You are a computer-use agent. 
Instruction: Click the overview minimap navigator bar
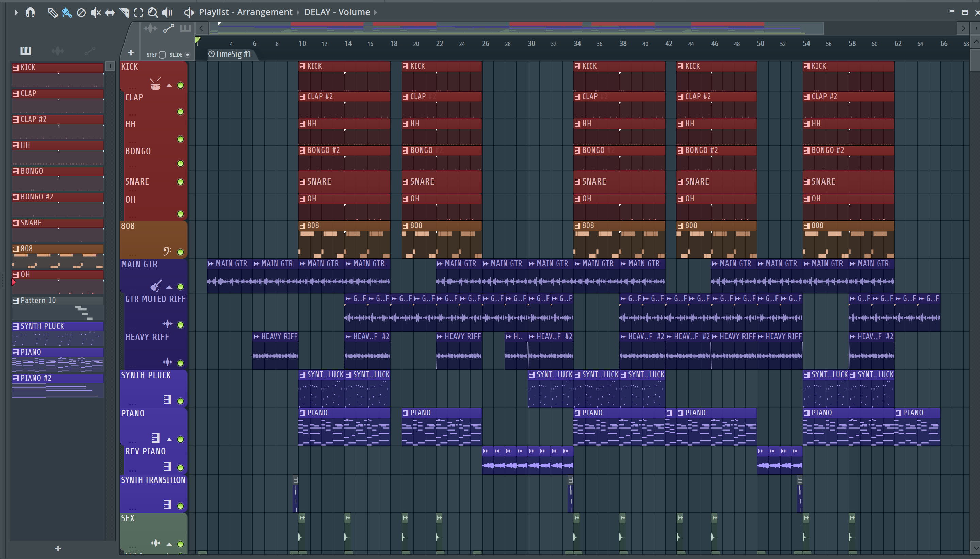pyautogui.click(x=516, y=28)
